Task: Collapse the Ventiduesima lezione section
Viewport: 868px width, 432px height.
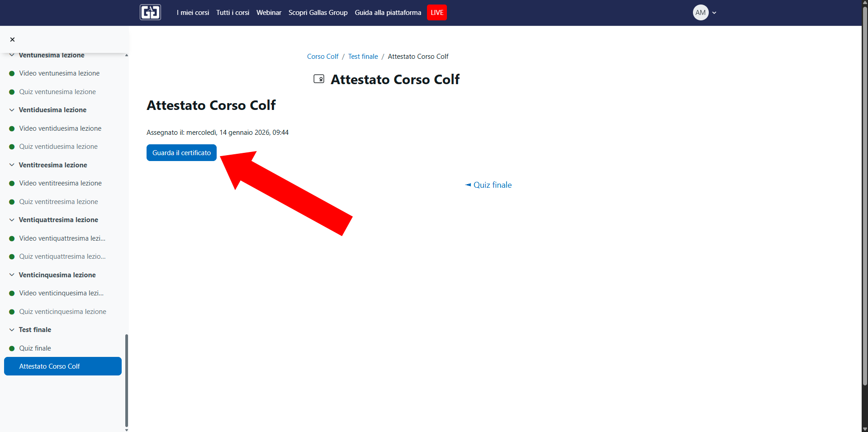Action: [x=12, y=110]
